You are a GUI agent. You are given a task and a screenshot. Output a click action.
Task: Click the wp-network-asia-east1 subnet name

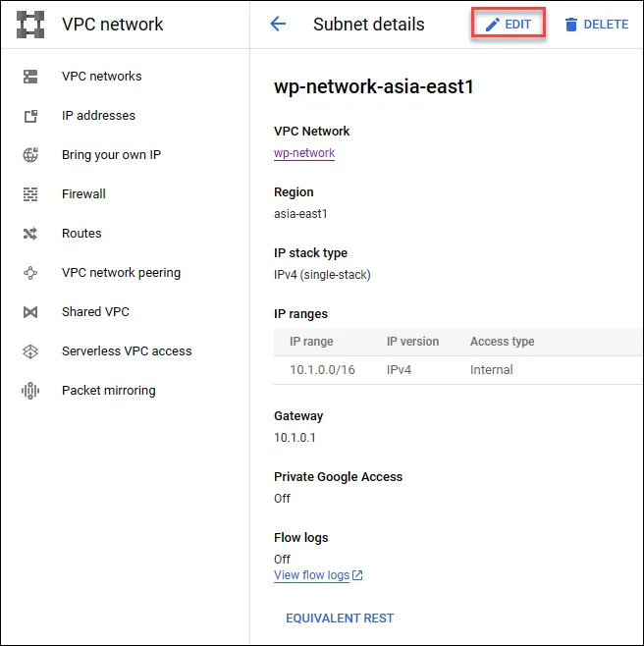click(374, 87)
